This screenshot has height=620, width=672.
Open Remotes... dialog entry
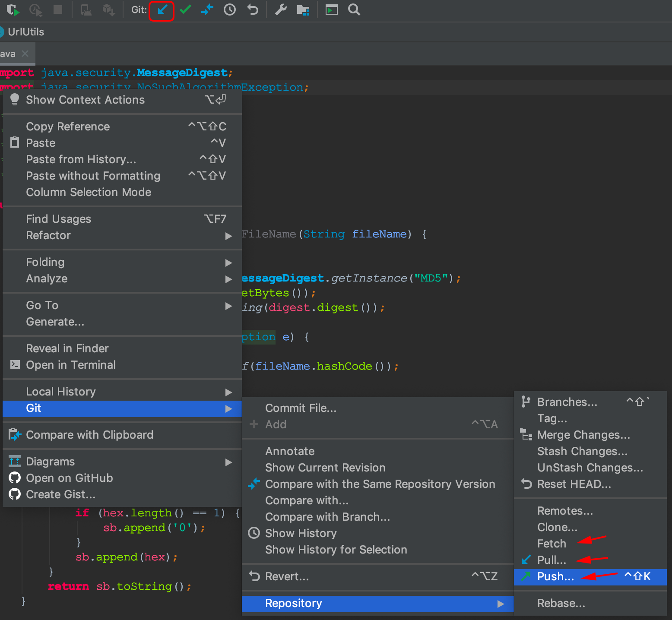[x=590, y=511]
